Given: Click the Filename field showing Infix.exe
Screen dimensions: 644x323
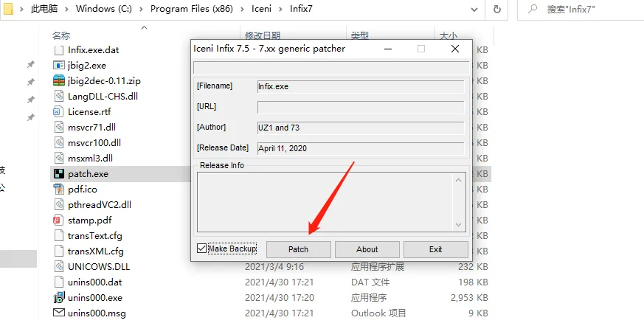Looking at the screenshot, I should (361, 86).
